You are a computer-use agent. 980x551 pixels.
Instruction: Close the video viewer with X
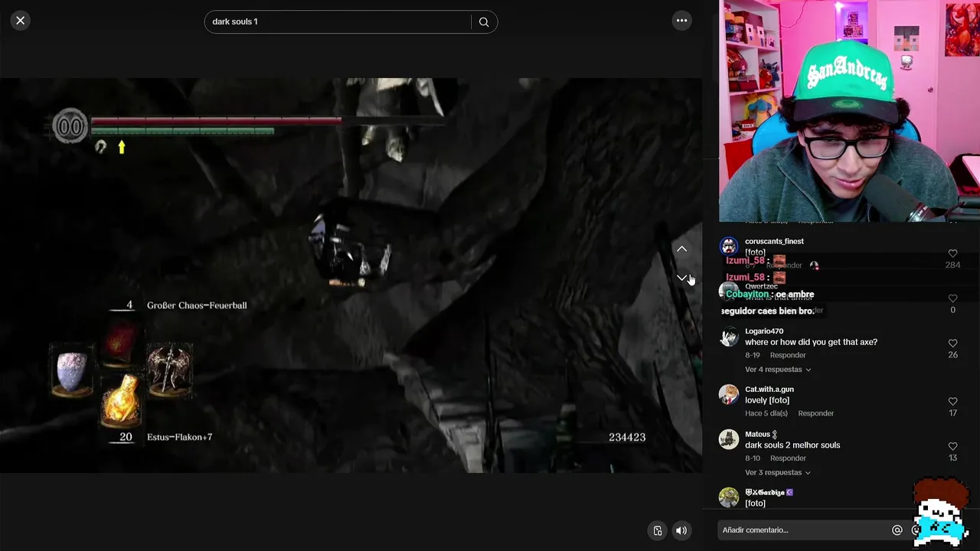[21, 21]
